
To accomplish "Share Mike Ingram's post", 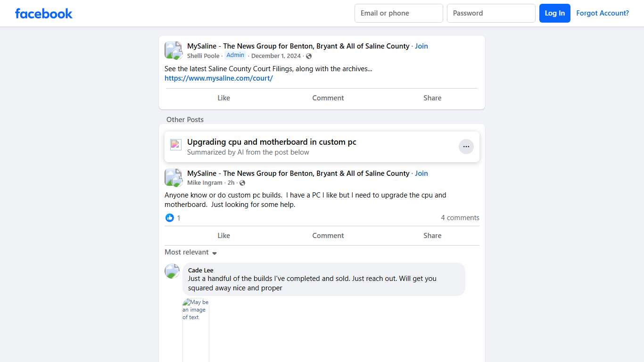I will point(432,235).
